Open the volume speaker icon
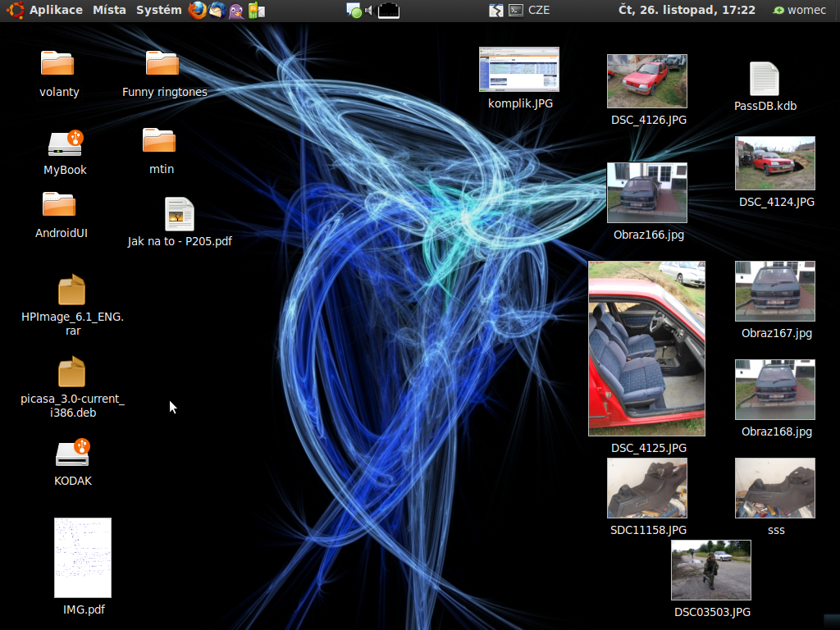Viewport: 840px width, 630px height. [369, 10]
